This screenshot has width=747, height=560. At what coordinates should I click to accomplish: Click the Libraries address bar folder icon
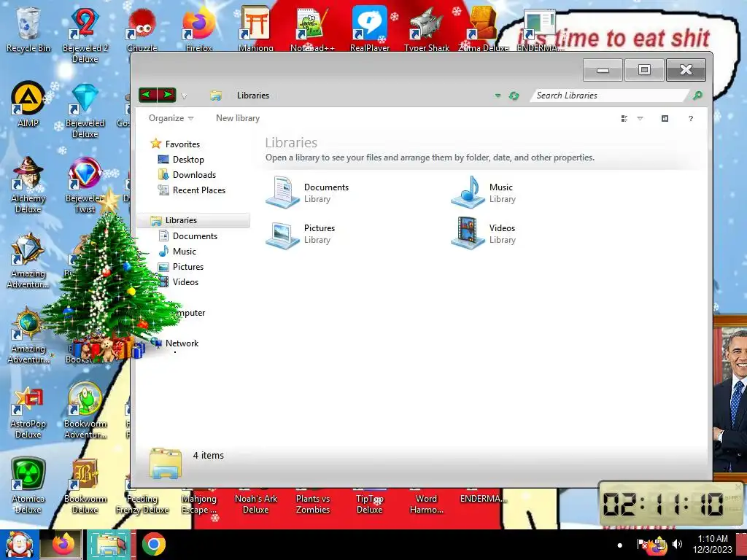(x=216, y=96)
